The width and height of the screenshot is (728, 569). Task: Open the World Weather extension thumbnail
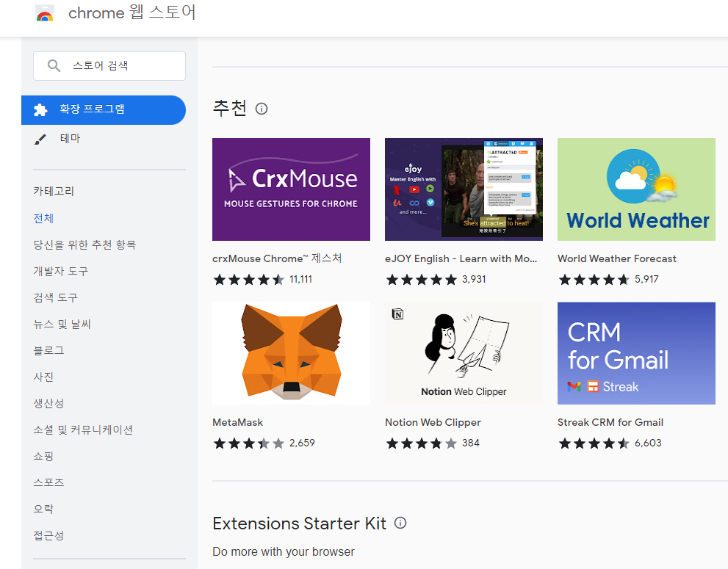point(636,189)
